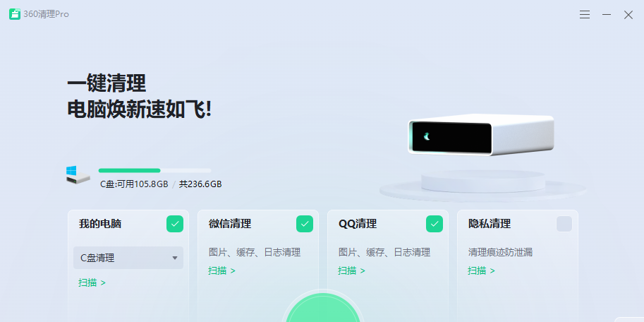This screenshot has width=644, height=322.
Task: Start scan link under 我的电脑
Action: [x=92, y=282]
